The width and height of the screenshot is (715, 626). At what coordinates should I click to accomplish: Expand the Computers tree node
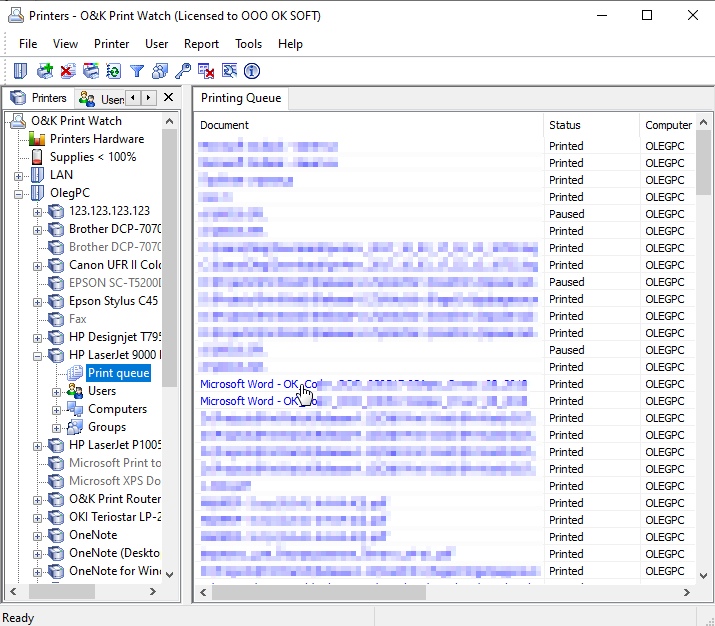pos(57,409)
